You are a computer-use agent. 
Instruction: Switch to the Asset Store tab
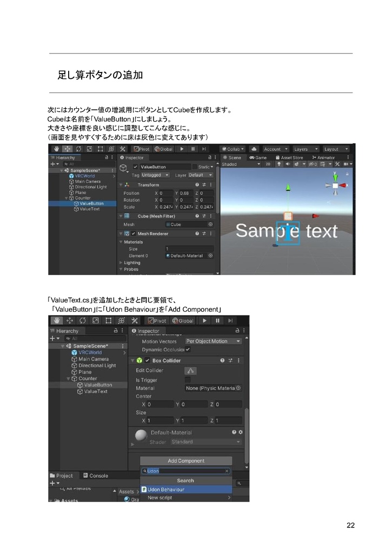[x=289, y=157]
